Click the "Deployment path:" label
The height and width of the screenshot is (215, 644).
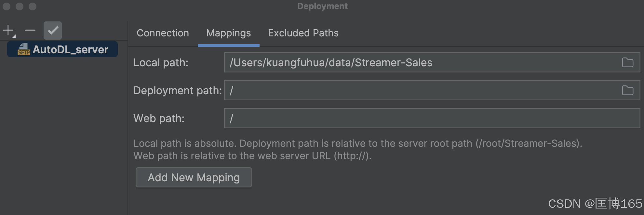click(x=177, y=91)
